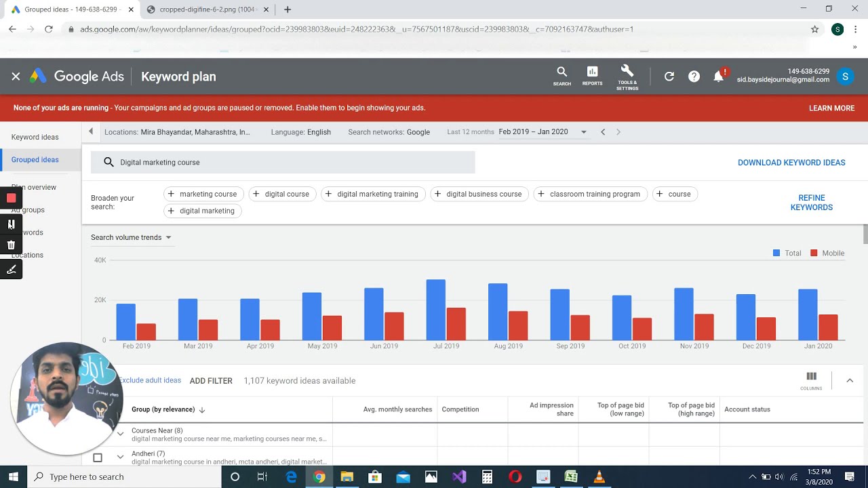Open the account avatar S in Google Ads header
The width and height of the screenshot is (868, 488).
point(845,77)
